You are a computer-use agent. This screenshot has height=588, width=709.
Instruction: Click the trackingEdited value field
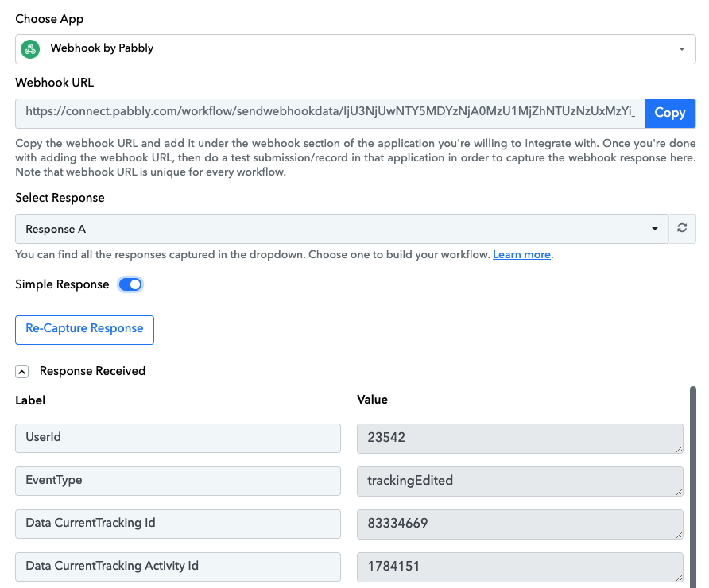pyautogui.click(x=520, y=482)
